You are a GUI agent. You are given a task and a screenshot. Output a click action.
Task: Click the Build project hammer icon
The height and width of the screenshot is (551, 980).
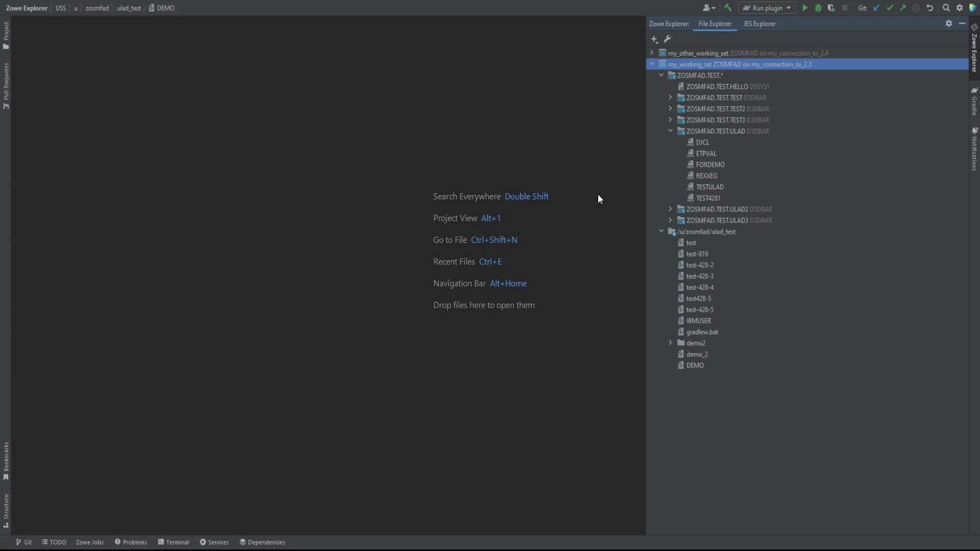click(x=728, y=8)
